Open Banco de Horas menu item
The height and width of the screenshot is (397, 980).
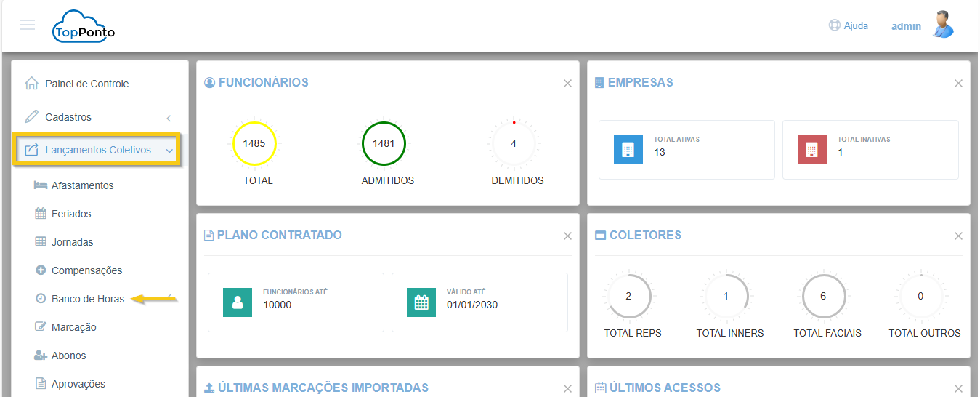(87, 299)
